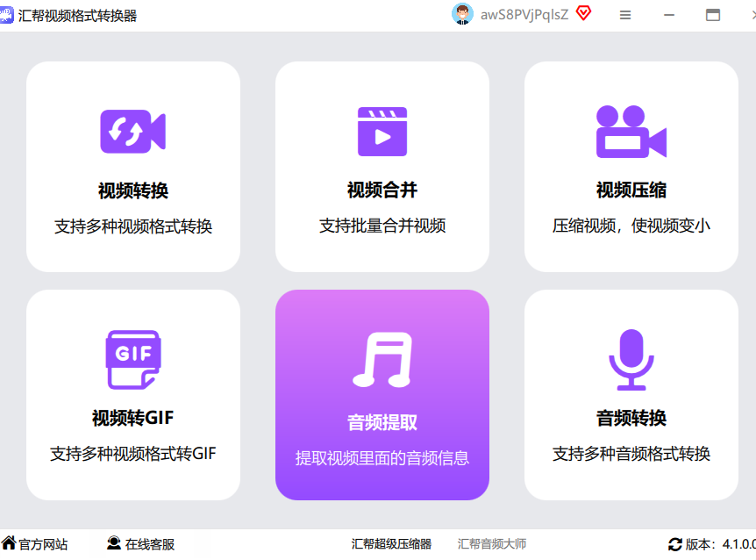This screenshot has width=756, height=560.
Task: Click the red VIP diamond badge
Action: pos(583,13)
